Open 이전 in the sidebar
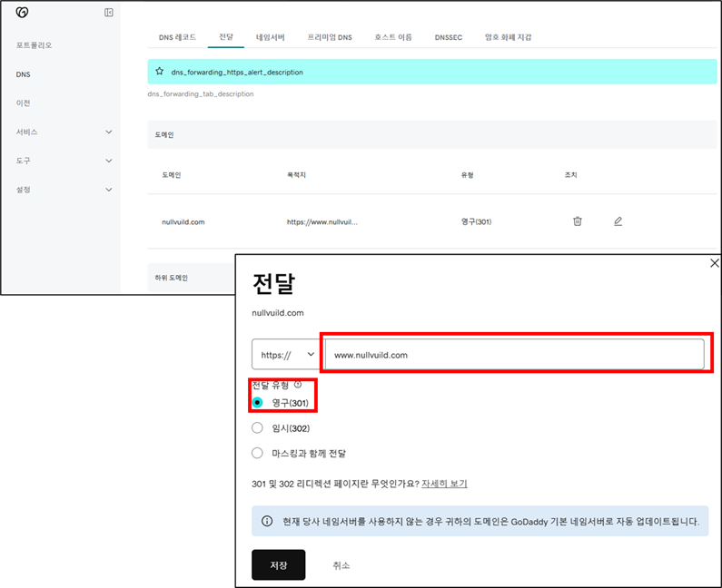The image size is (722, 588). point(23,103)
